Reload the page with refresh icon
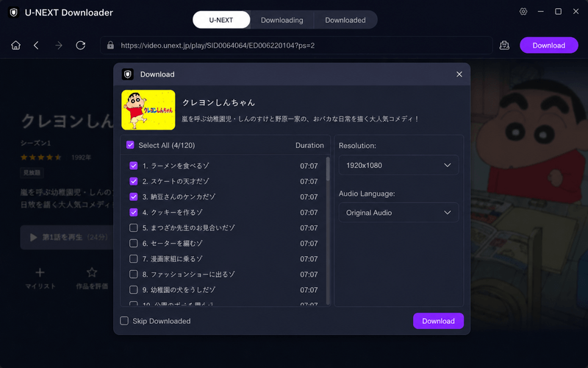 (x=81, y=46)
